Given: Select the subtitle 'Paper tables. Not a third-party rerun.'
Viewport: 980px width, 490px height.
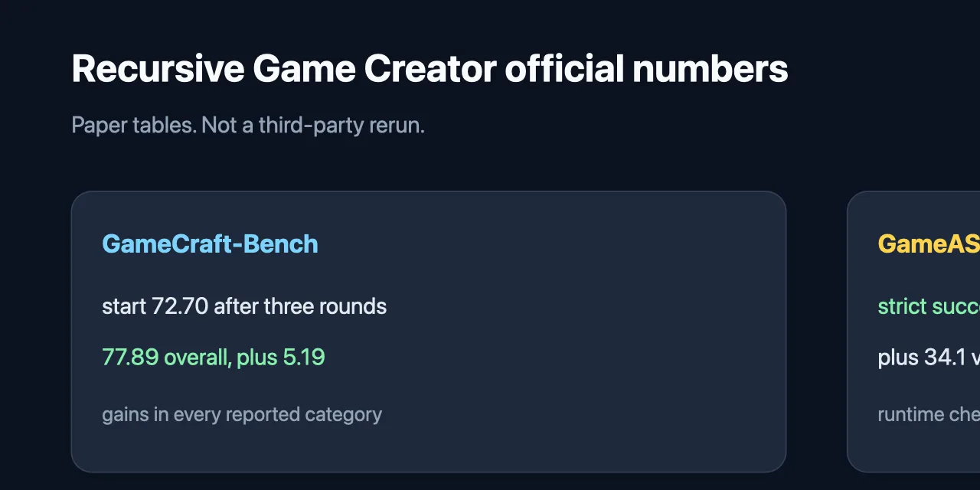Looking at the screenshot, I should point(248,126).
